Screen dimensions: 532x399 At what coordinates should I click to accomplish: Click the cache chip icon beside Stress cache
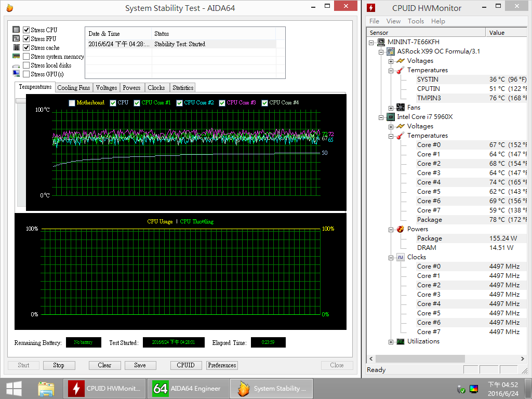16,47
